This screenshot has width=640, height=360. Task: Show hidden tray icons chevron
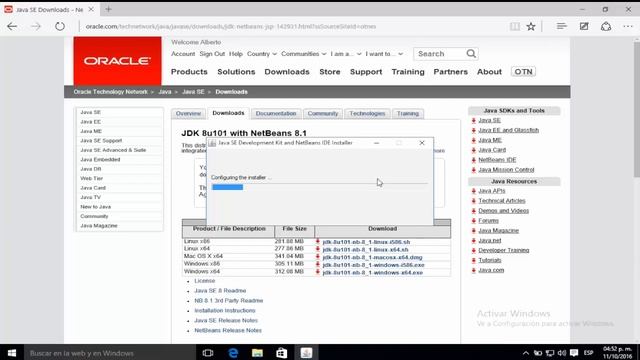[526, 353]
